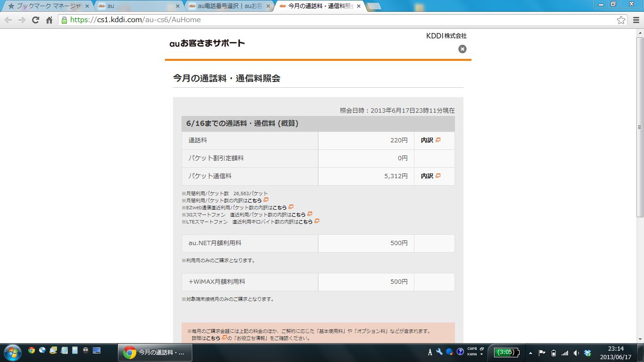Viewport: 644px width, 362px height.
Task: Open the desktop monitor quick launch icon
Action: click(x=97, y=350)
